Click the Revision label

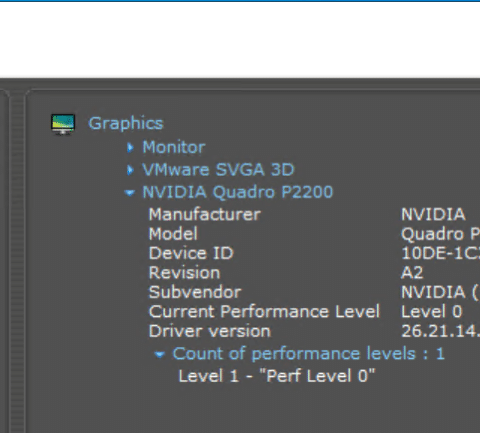(184, 273)
